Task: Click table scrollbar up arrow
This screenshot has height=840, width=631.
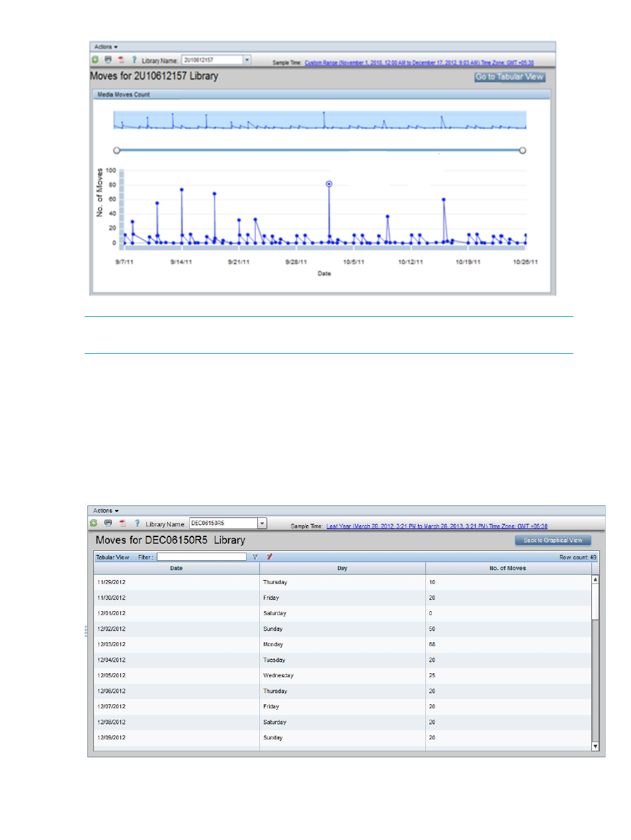Action: click(x=595, y=579)
